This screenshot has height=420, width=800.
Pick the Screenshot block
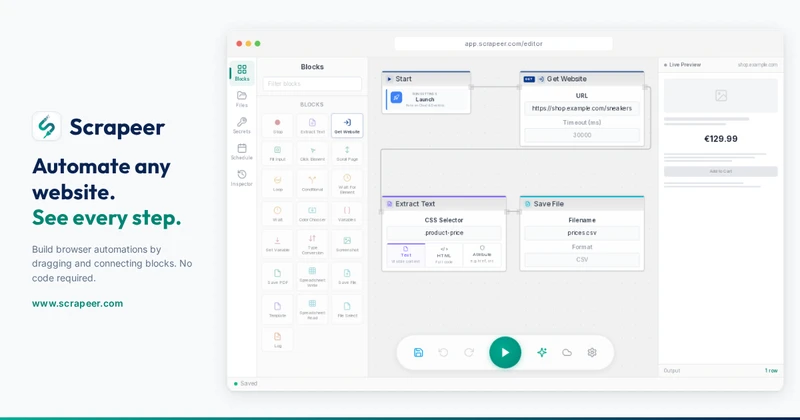coord(347,244)
